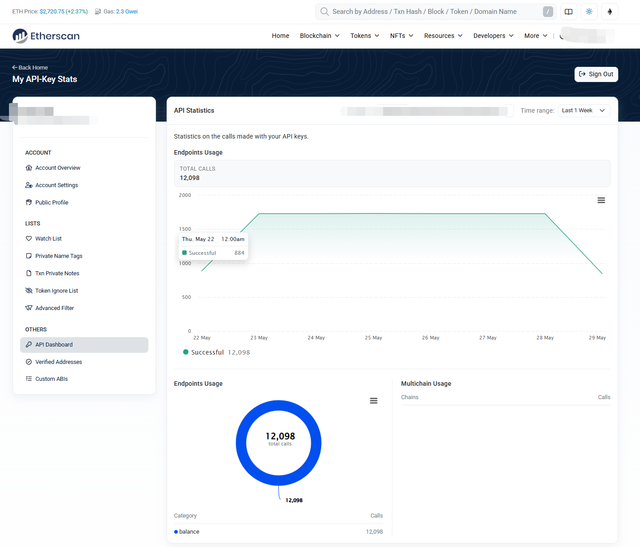Open Txn Private Notes in sidebar
This screenshot has width=640, height=547.
(x=84, y=273)
